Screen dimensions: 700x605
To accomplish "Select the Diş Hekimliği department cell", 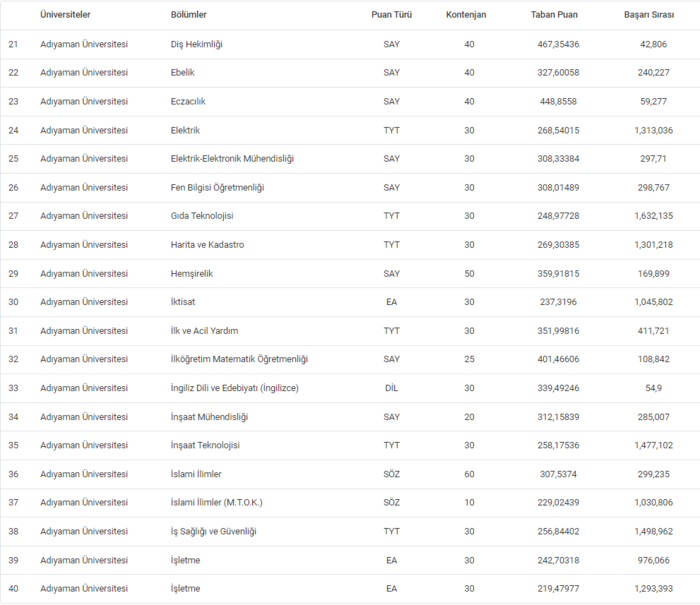I will tap(196, 44).
